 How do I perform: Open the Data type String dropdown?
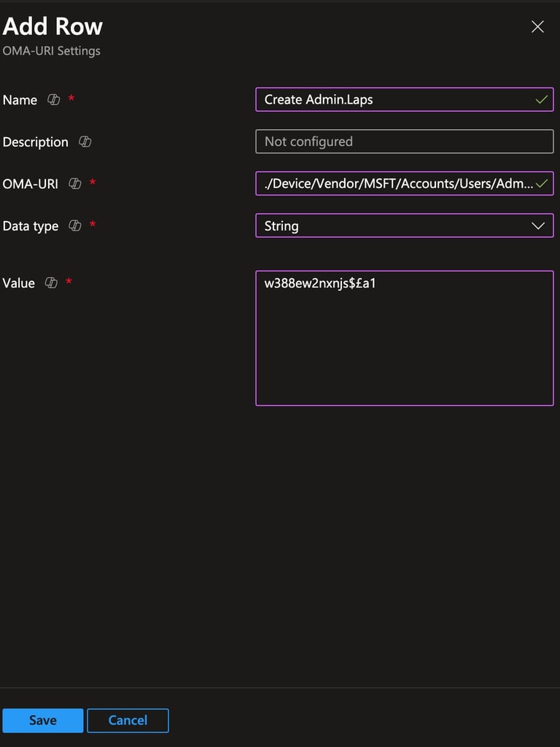pyautogui.click(x=404, y=225)
